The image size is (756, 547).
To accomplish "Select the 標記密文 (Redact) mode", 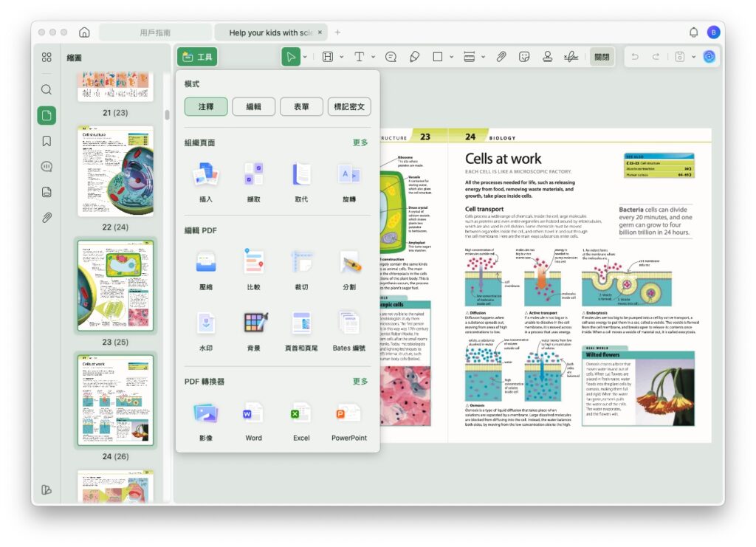I will [x=349, y=107].
